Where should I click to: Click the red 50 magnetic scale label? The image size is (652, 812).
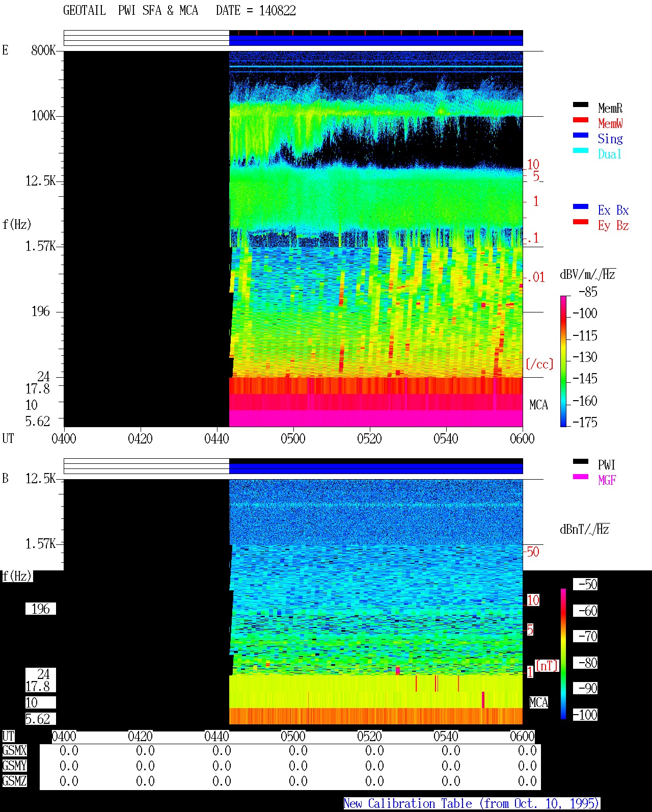(x=533, y=552)
